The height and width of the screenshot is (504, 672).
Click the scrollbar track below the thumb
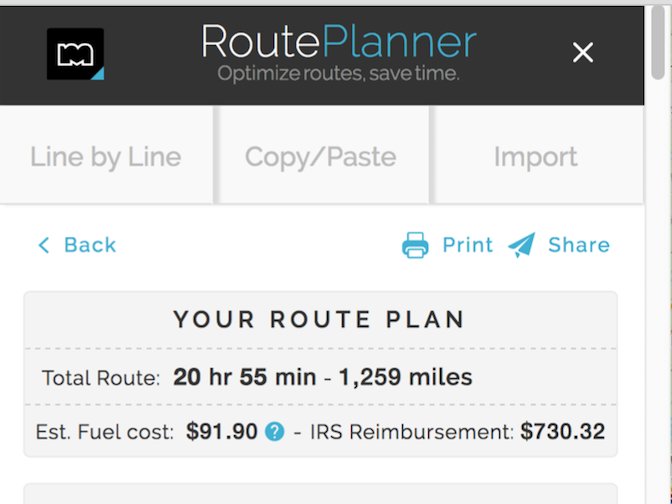pos(658,291)
